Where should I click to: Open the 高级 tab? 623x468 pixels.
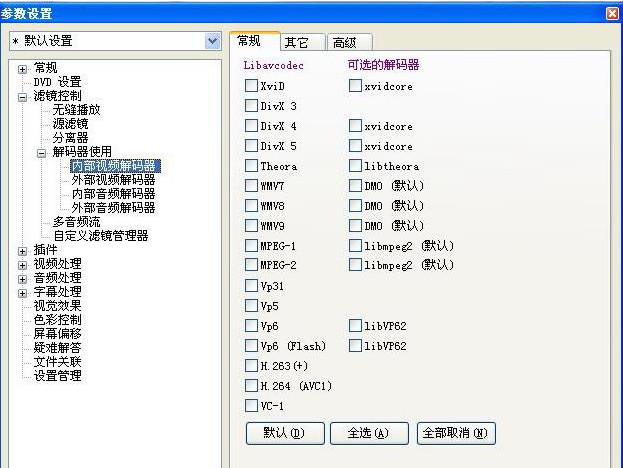click(344, 42)
